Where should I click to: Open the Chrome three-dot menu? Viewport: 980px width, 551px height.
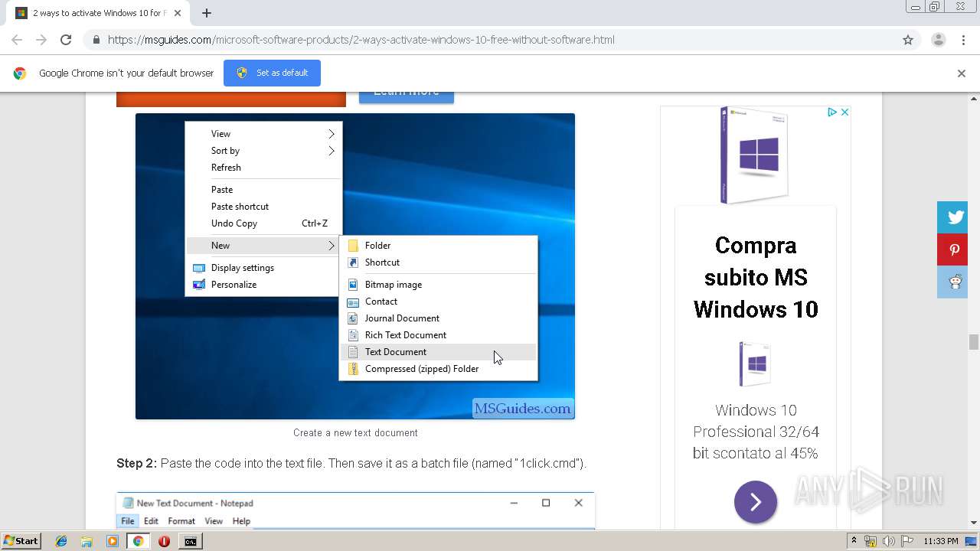coord(963,40)
